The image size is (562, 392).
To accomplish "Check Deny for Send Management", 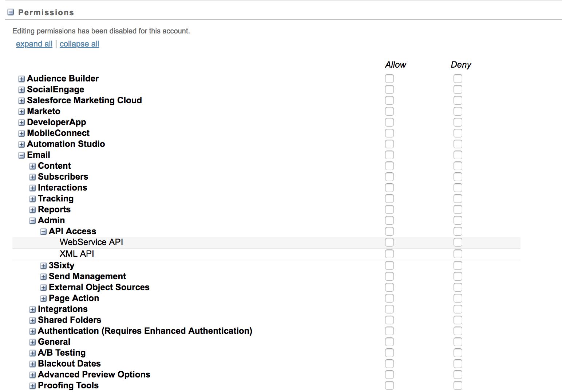I will pos(458,276).
